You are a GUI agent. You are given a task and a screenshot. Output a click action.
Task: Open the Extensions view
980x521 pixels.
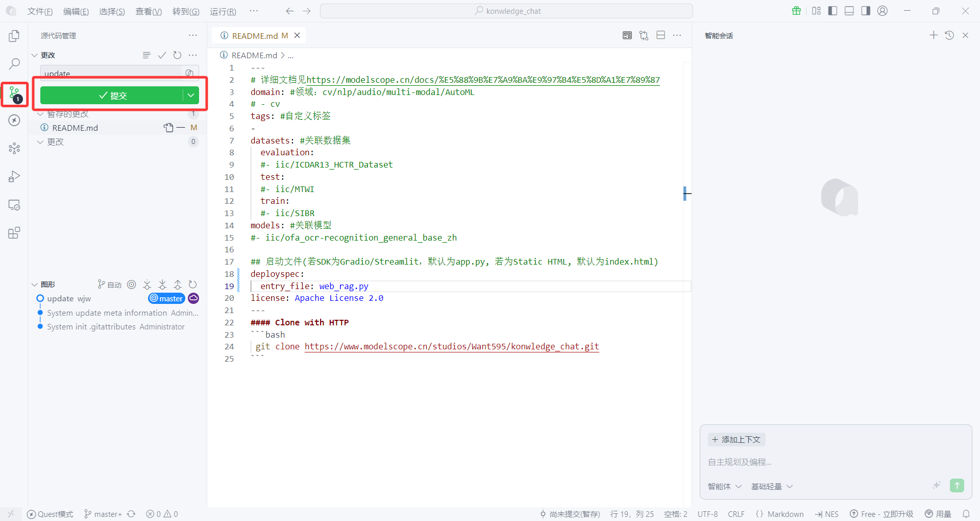click(x=14, y=233)
